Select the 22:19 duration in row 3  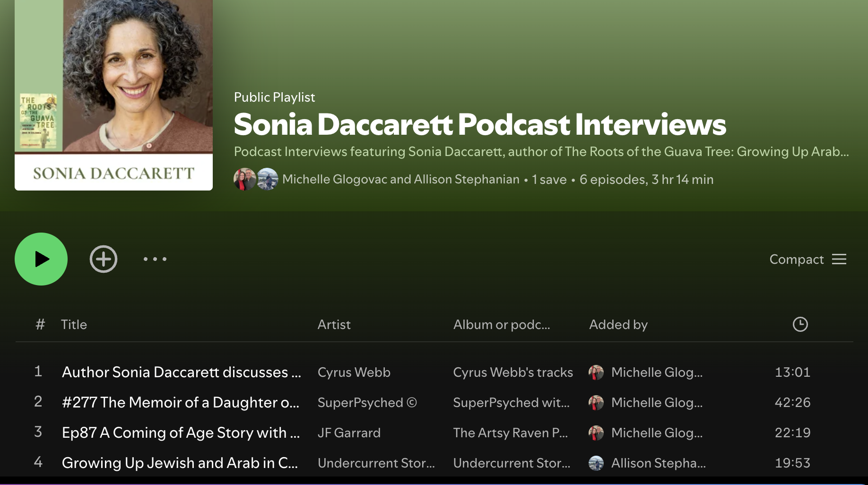click(793, 433)
